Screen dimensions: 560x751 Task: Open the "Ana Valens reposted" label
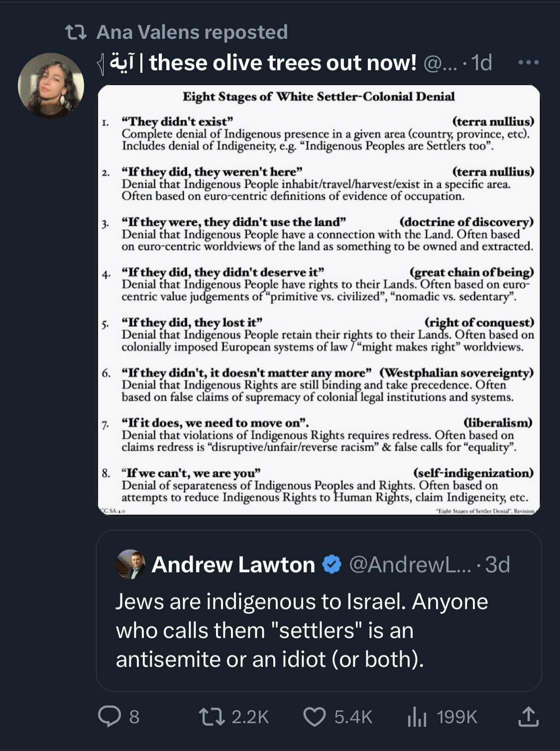[x=192, y=32]
